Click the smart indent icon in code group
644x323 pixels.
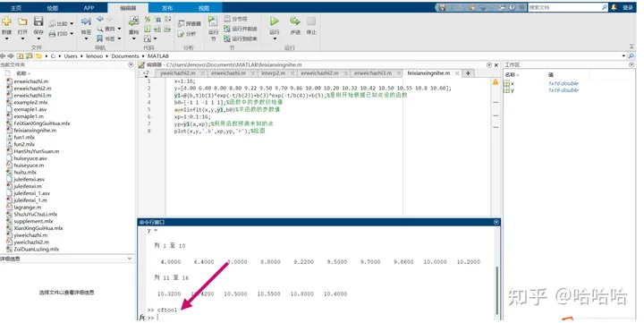[x=148, y=29]
